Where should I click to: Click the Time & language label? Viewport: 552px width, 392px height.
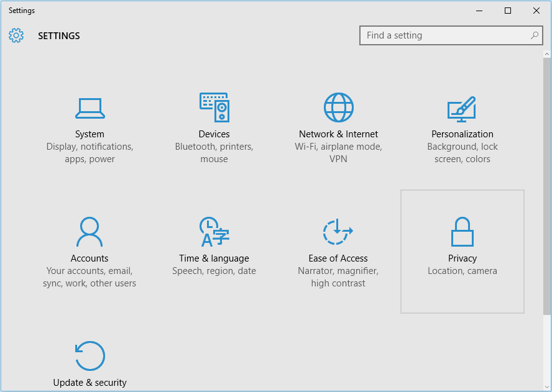click(214, 258)
